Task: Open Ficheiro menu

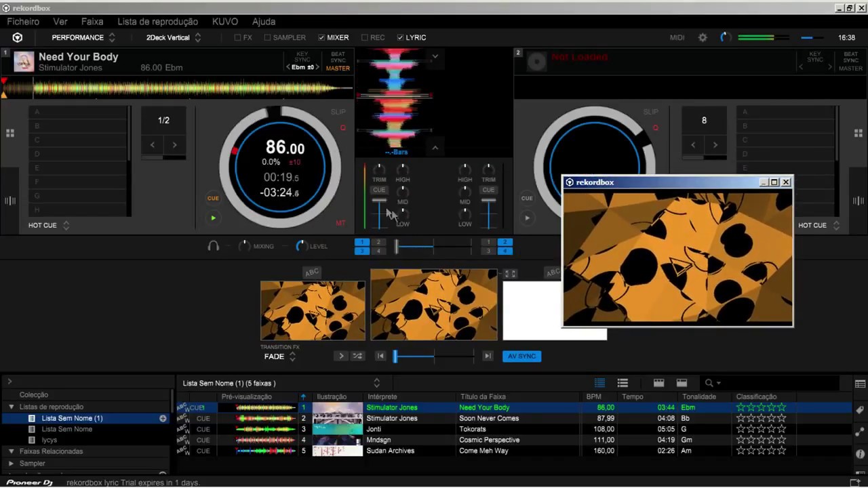Action: tap(24, 22)
